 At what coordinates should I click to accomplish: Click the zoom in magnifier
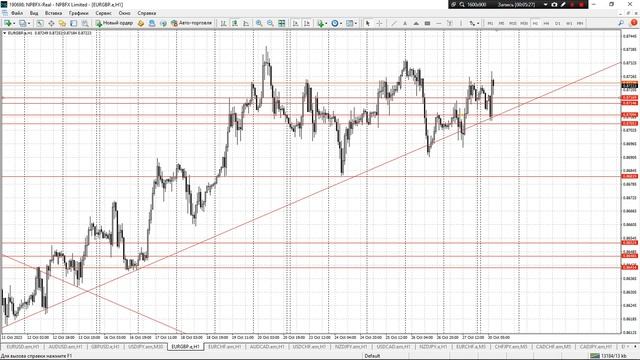(259, 23)
